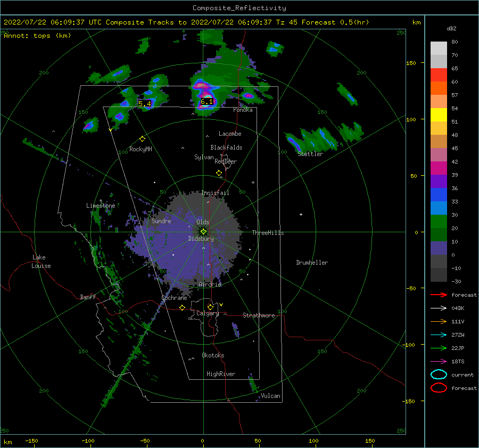Select the light gray 80-70 dBZ swatch
The height and width of the screenshot is (448, 479).
[x=439, y=48]
